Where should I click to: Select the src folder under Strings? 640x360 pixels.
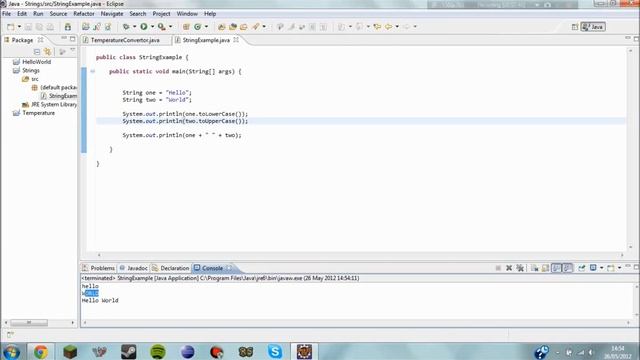point(35,79)
